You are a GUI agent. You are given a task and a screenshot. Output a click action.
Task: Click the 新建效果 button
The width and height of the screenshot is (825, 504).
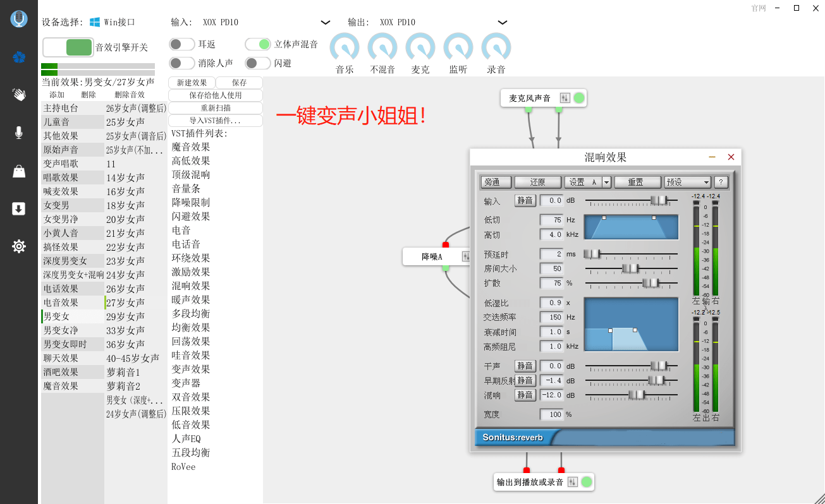(192, 83)
